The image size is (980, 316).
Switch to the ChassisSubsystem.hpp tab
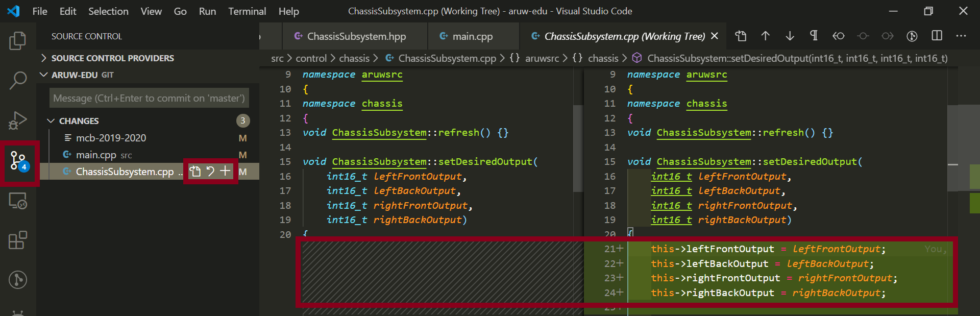[356, 36]
